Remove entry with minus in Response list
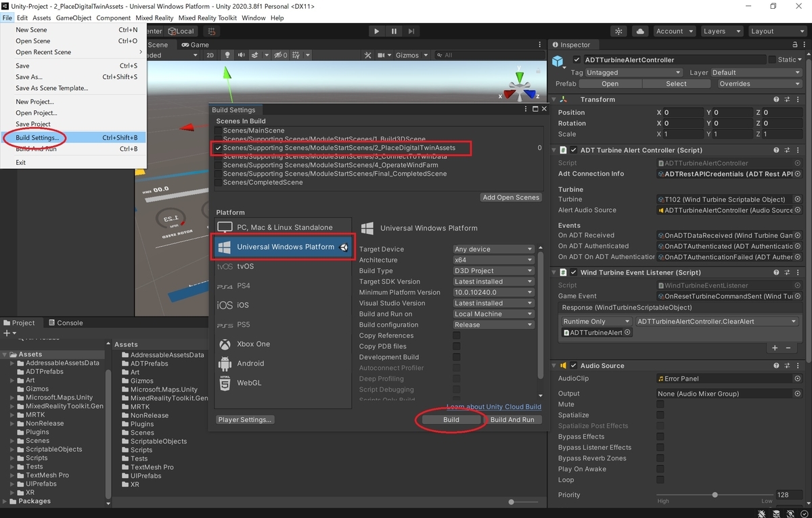 click(788, 348)
